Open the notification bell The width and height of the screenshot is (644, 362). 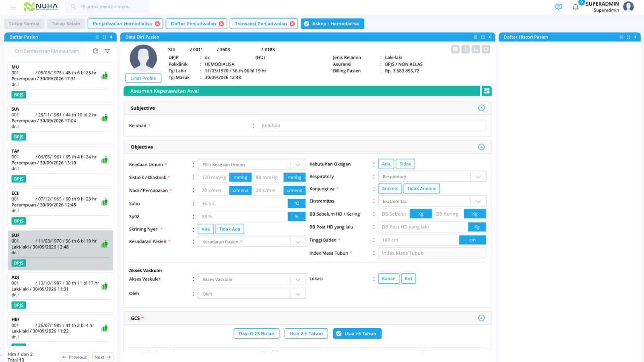click(x=576, y=7)
